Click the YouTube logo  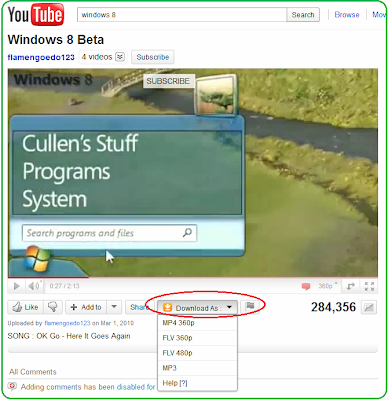tap(36, 15)
